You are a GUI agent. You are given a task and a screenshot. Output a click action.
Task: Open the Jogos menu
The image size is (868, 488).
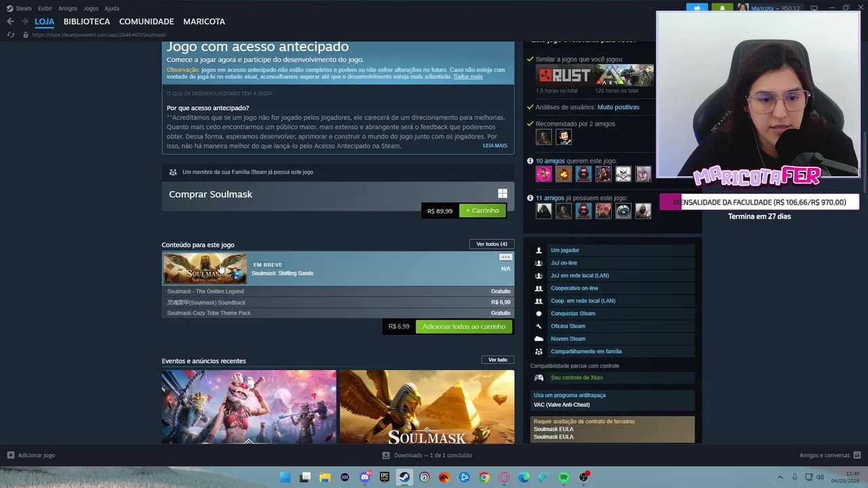pos(91,8)
